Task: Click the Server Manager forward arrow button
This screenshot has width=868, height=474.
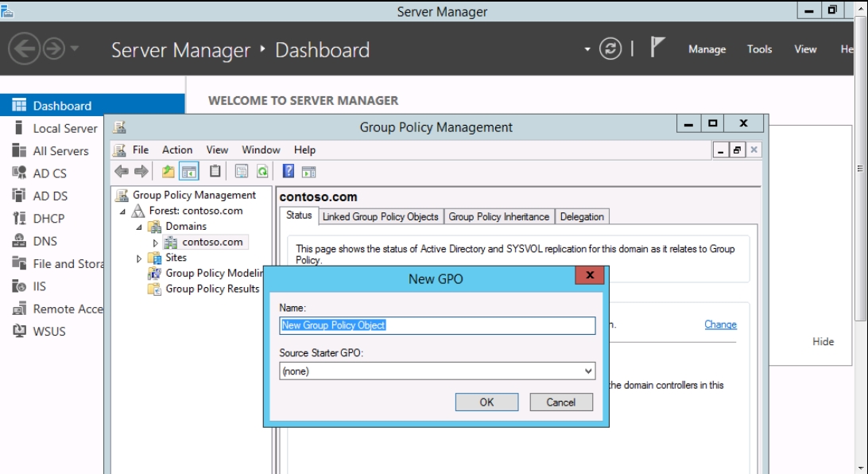Action: coord(54,49)
